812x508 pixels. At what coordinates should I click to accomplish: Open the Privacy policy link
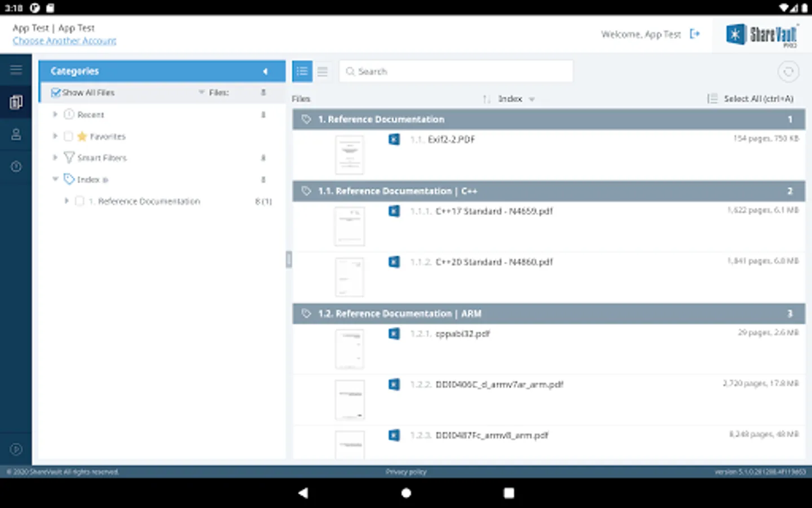pyautogui.click(x=406, y=472)
